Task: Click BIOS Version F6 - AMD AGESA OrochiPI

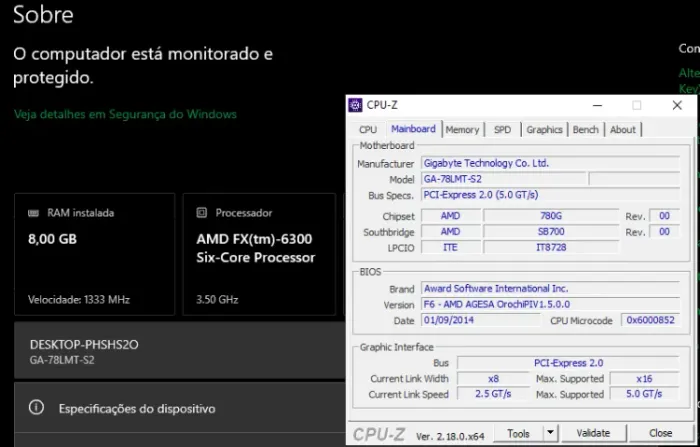Action: coord(550,305)
